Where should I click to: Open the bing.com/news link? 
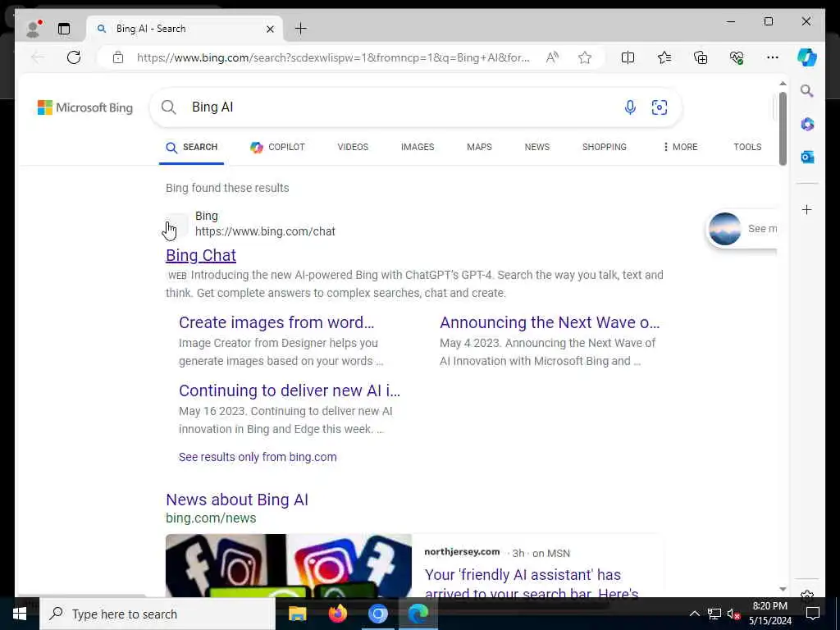pos(211,518)
